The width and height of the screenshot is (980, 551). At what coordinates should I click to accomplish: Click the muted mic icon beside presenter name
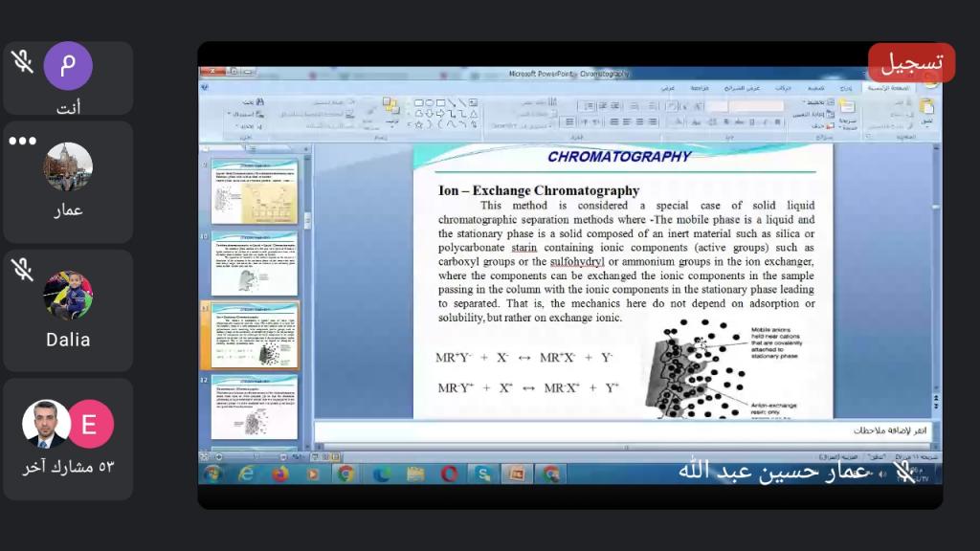pyautogui.click(x=904, y=473)
